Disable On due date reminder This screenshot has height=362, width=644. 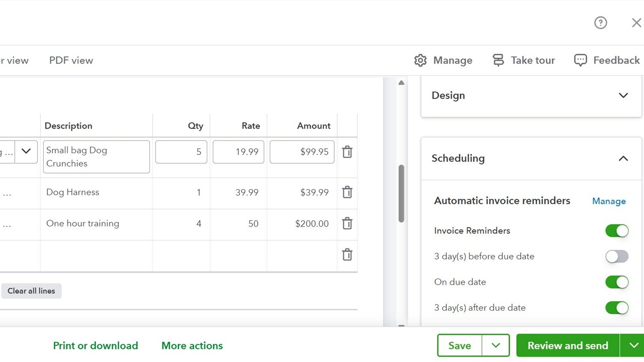coord(617,282)
